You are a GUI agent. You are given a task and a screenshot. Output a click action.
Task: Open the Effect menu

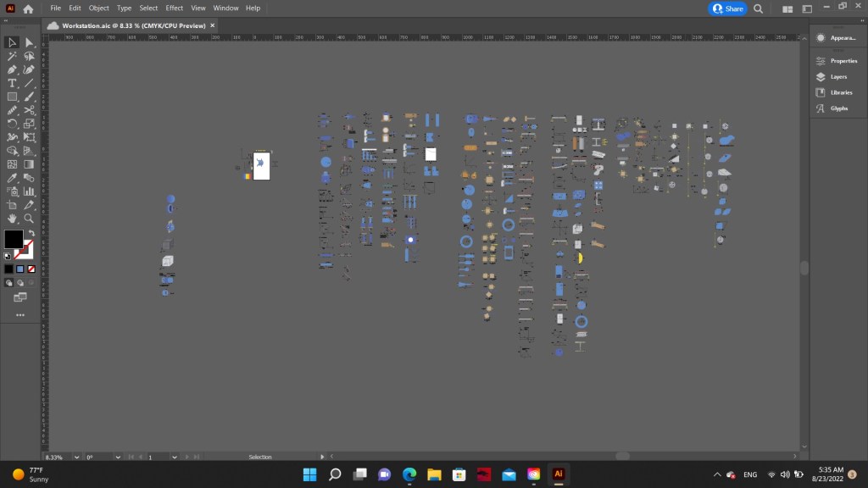pos(175,8)
